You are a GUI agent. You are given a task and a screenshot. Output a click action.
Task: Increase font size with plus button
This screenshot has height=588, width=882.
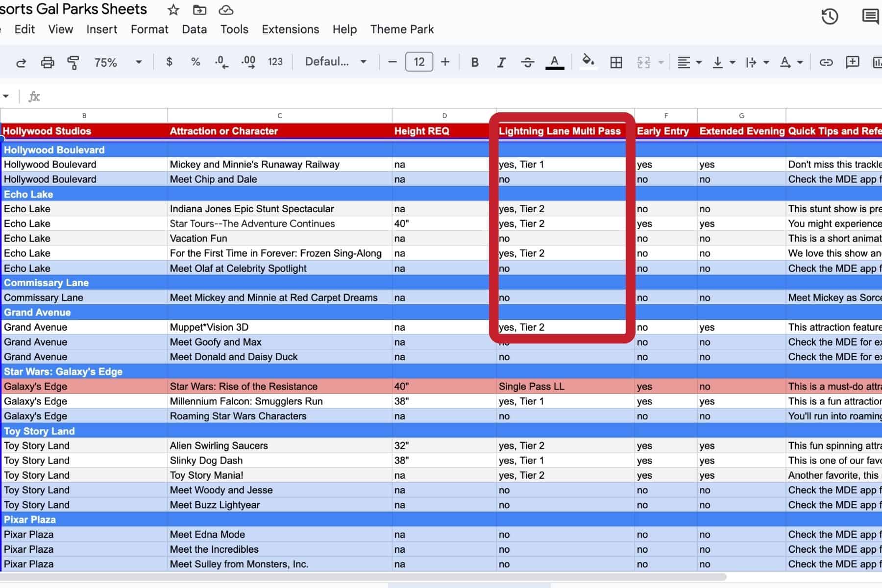pos(445,62)
